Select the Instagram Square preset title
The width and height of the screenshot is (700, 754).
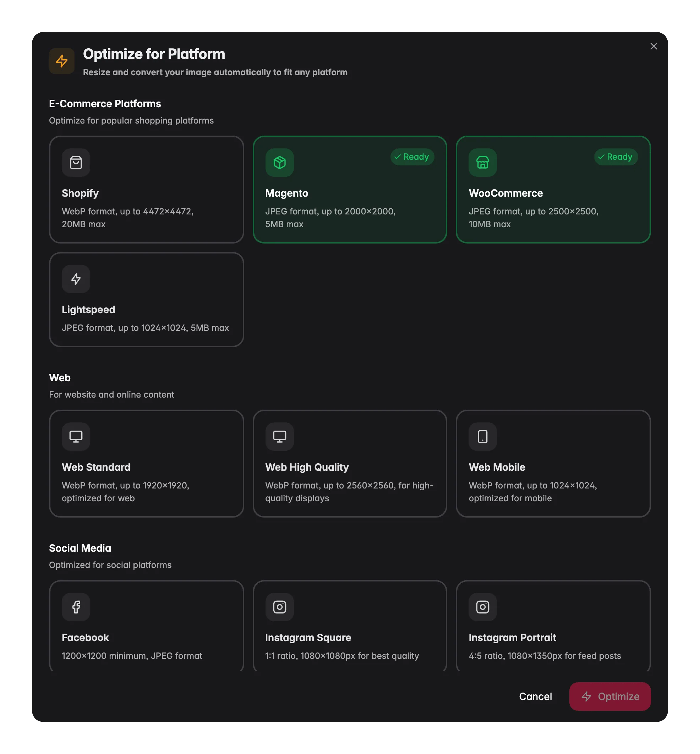(x=308, y=638)
